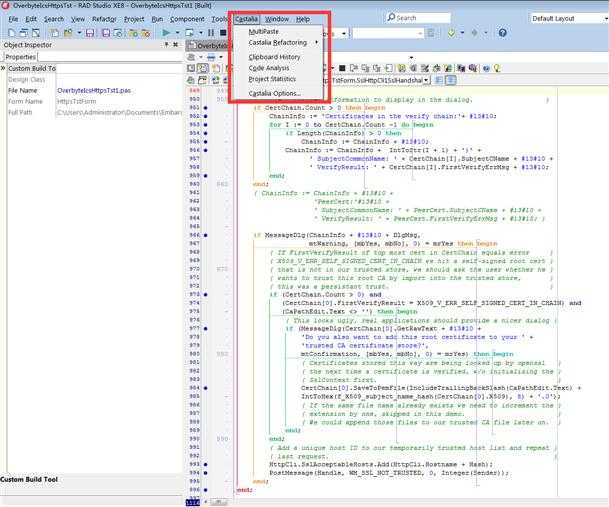Expand the Castalia Refactoring submenu arrow
609x507 pixels.
pyautogui.click(x=317, y=42)
